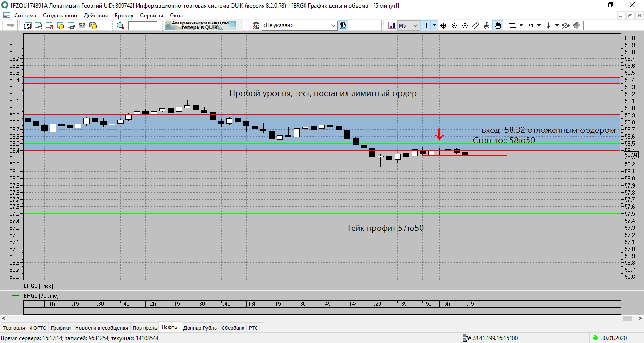This screenshot has width=644, height=343.
Task: Click the person icon beside client dropdown
Action: click(x=344, y=25)
